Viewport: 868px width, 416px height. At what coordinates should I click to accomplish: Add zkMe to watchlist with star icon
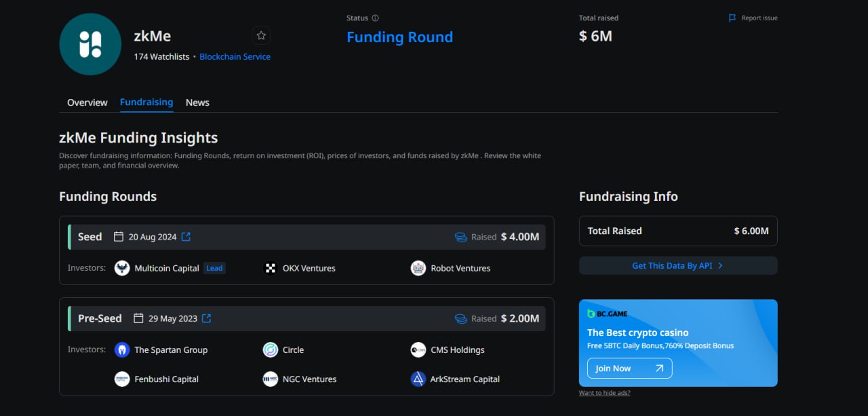261,36
